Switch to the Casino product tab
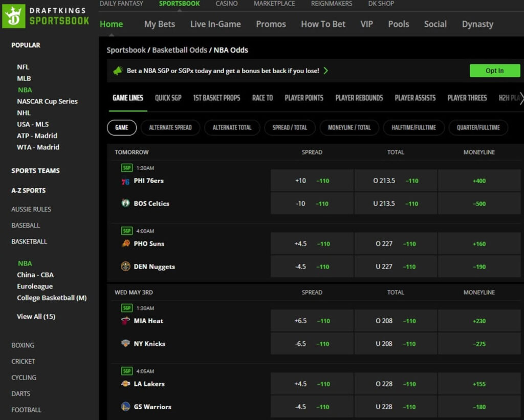524x420 pixels. coord(227,4)
